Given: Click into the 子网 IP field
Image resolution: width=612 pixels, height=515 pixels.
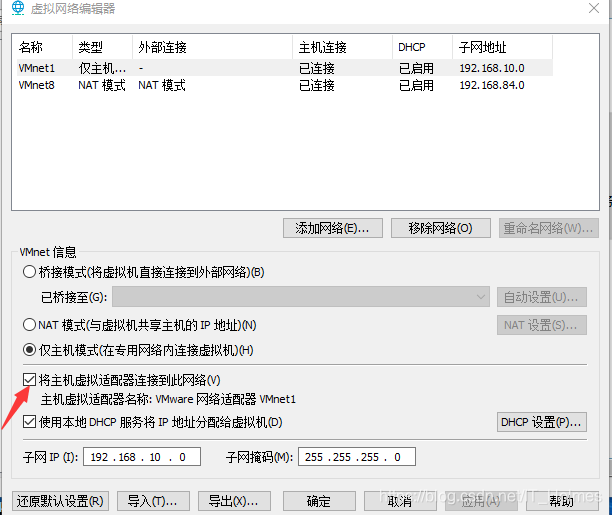Looking at the screenshot, I should (142, 457).
